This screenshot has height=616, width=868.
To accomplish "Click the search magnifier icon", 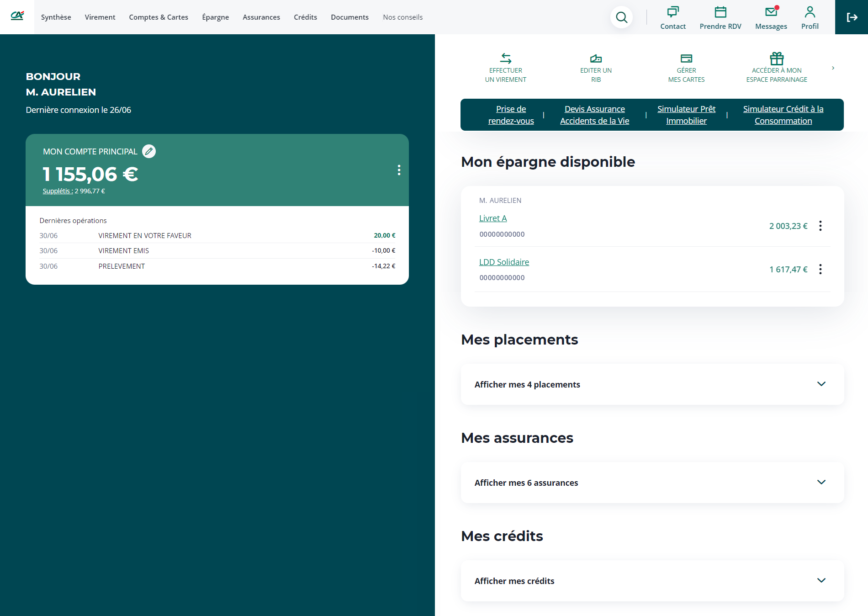I will coord(621,17).
